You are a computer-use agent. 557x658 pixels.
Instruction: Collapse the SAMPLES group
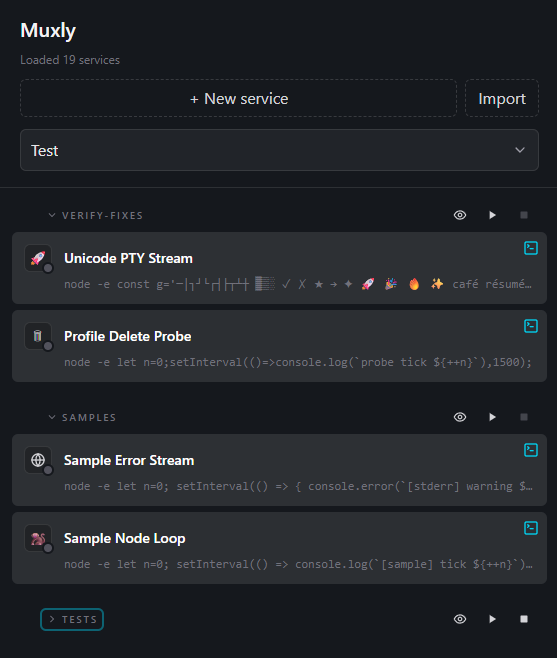coord(82,417)
